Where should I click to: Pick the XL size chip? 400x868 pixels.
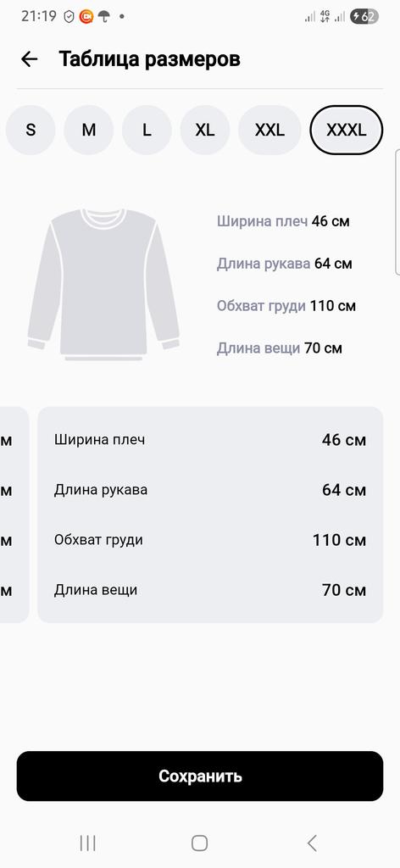[x=205, y=130]
